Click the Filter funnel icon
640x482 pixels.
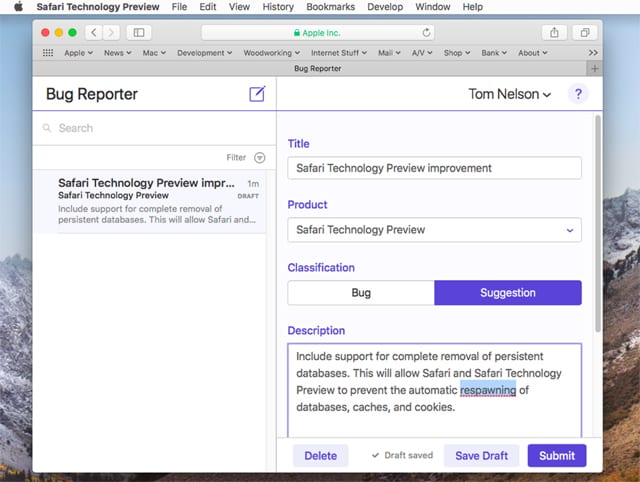tap(260, 158)
